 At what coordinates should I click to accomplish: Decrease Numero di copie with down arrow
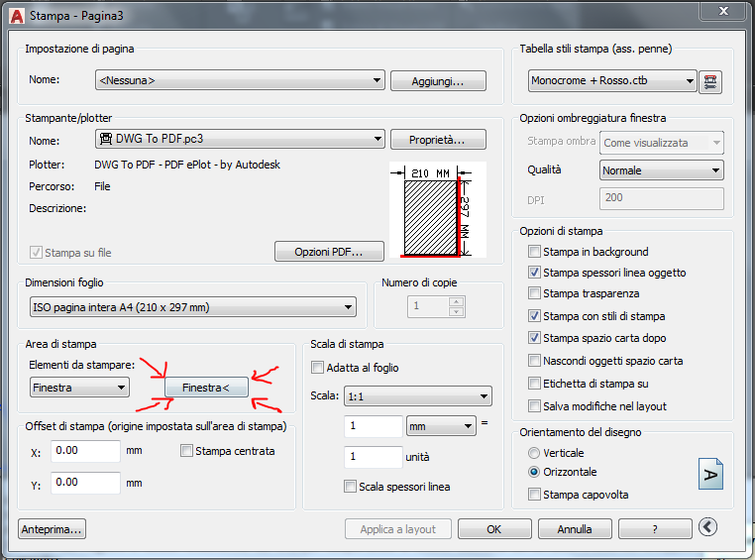[456, 312]
